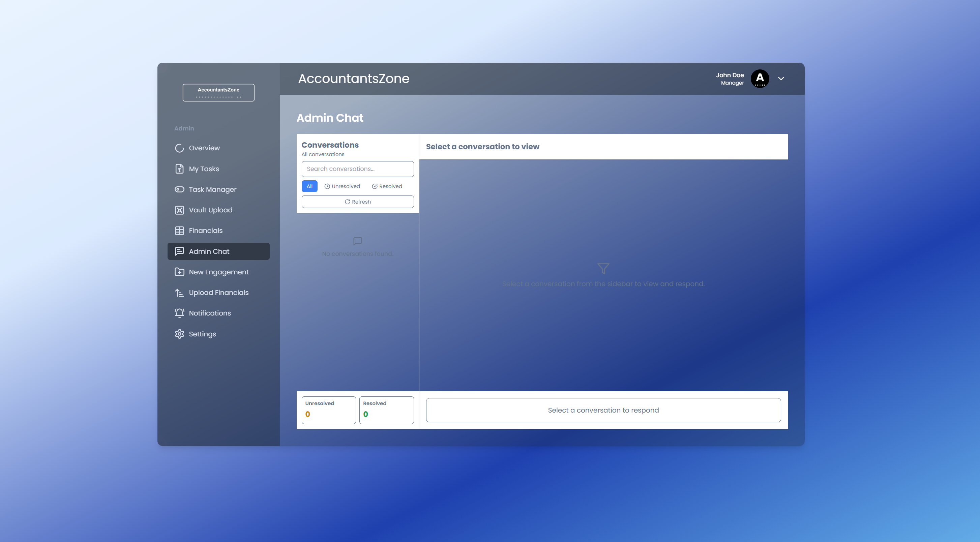
Task: Click the Task Manager icon
Action: tap(179, 189)
